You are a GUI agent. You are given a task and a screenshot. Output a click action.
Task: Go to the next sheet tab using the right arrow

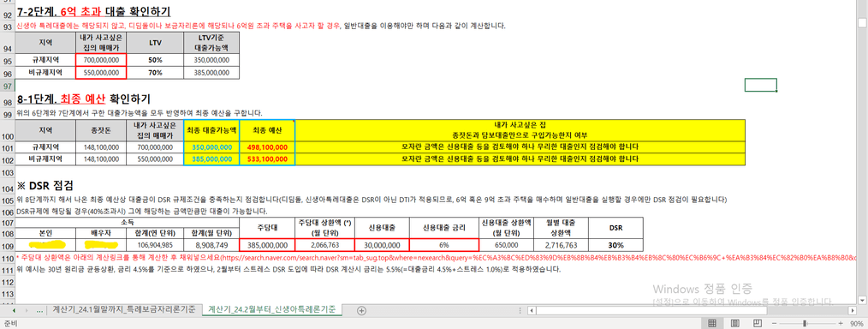pos(27,311)
